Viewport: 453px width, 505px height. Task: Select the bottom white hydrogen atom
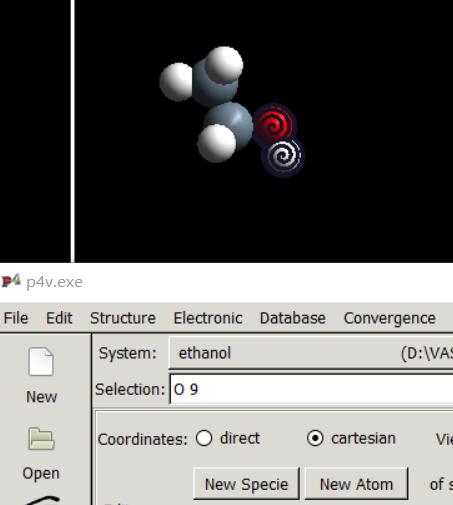point(217,143)
